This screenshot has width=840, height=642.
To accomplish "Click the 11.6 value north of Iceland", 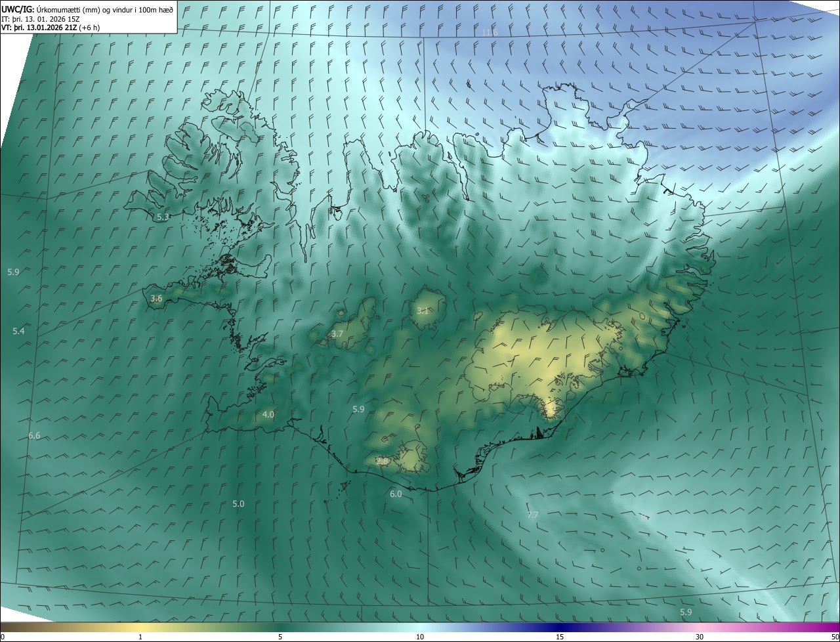I will coord(490,33).
